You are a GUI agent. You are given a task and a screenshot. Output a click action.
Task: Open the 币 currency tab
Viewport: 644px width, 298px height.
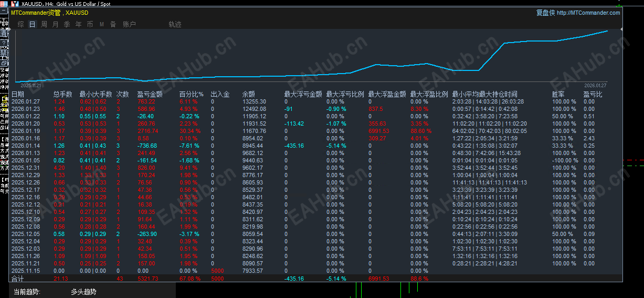click(90, 24)
